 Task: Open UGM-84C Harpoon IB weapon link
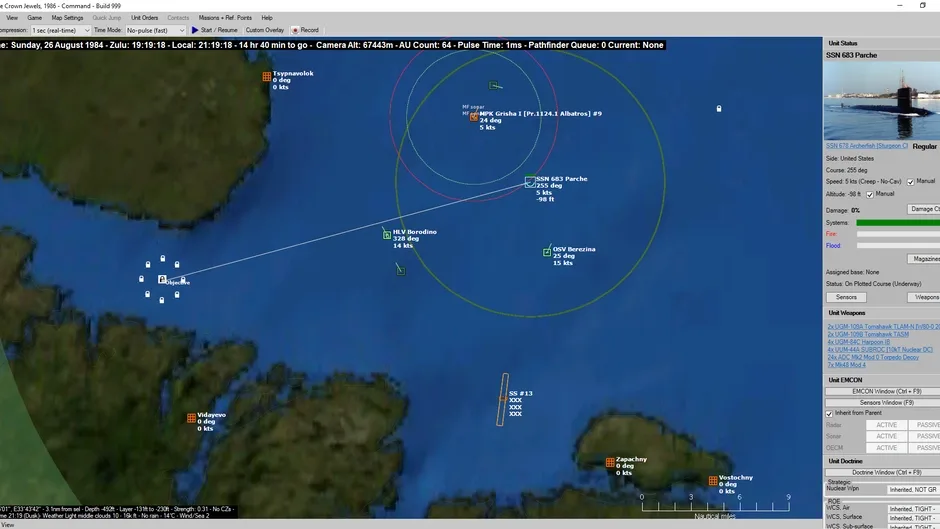coord(858,342)
